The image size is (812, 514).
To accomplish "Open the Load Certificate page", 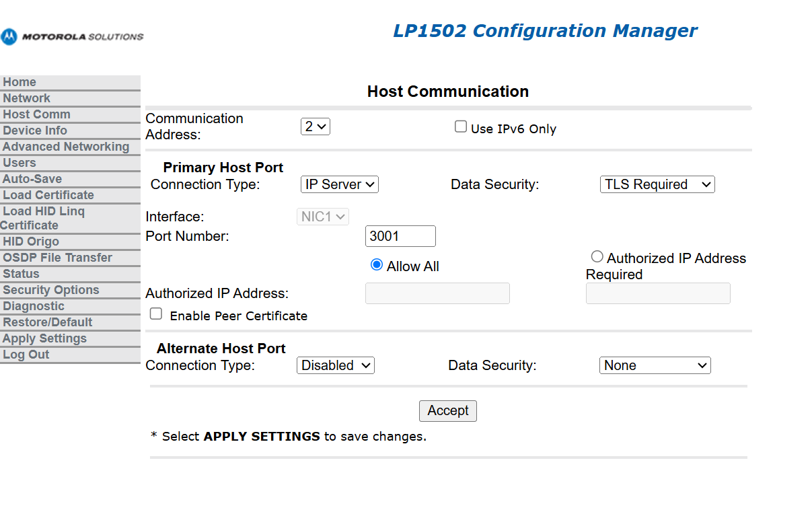I will [x=48, y=195].
